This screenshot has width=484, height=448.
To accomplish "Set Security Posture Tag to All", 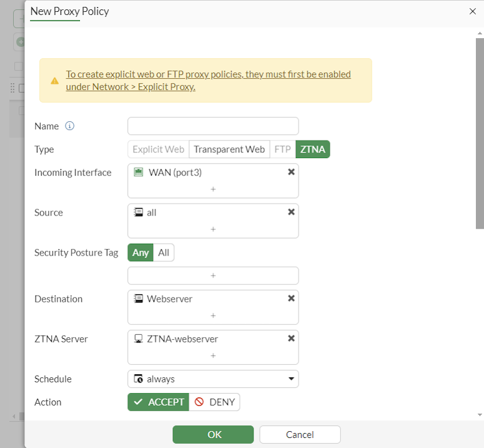I will (164, 252).
